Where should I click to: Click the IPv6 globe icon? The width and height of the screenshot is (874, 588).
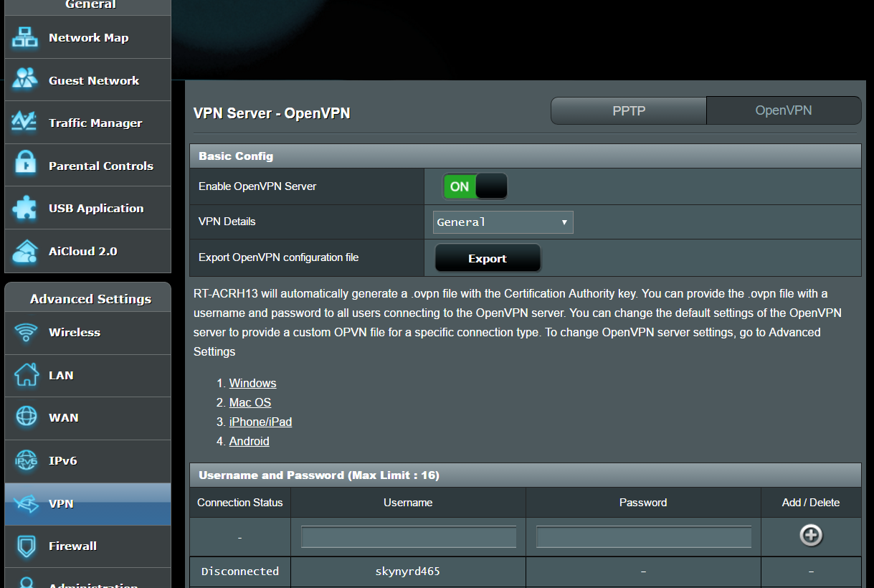(26, 460)
